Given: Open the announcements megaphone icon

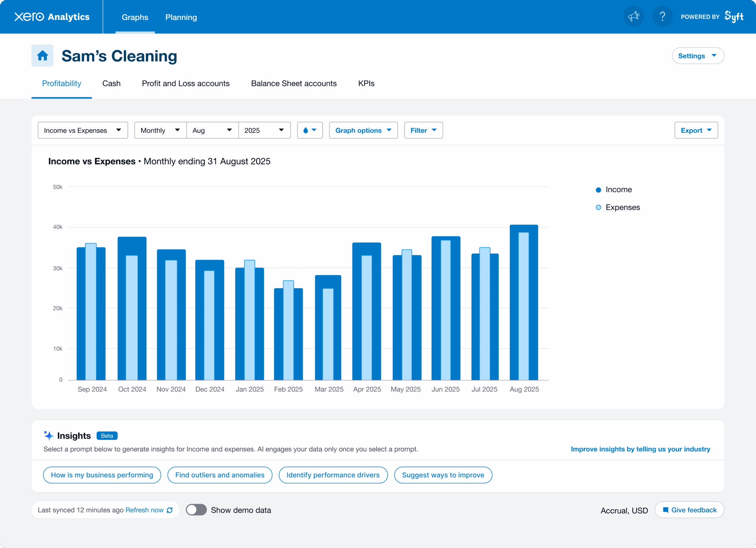Looking at the screenshot, I should [x=633, y=17].
